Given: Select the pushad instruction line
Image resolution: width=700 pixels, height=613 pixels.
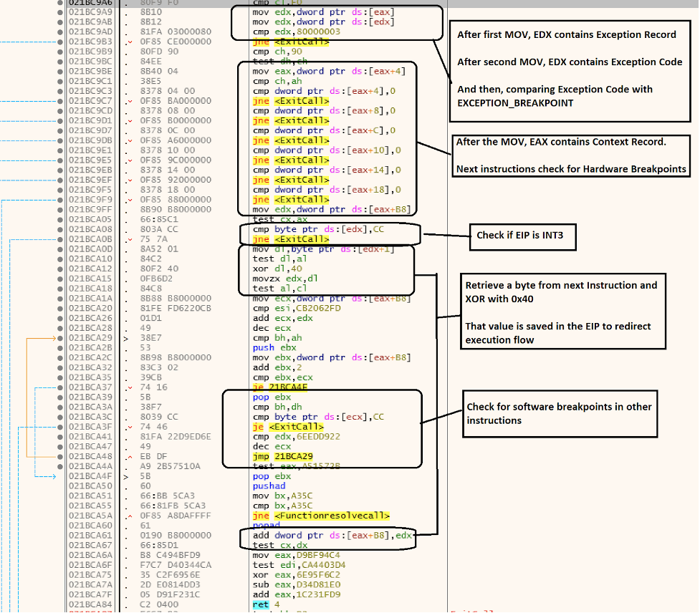Looking at the screenshot, I should pyautogui.click(x=269, y=486).
